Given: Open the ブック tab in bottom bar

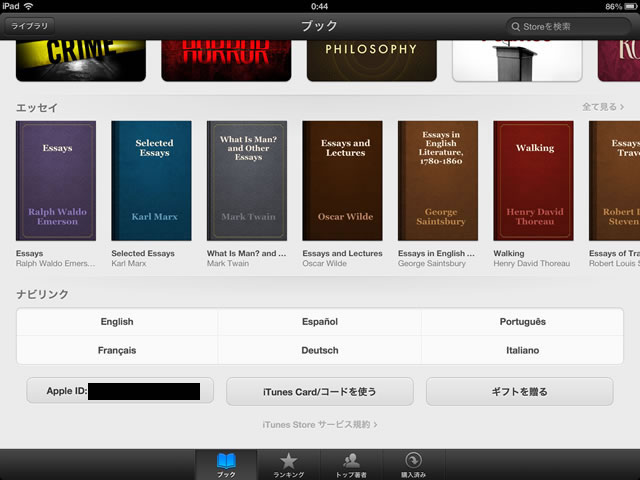Looking at the screenshot, I should (x=226, y=465).
